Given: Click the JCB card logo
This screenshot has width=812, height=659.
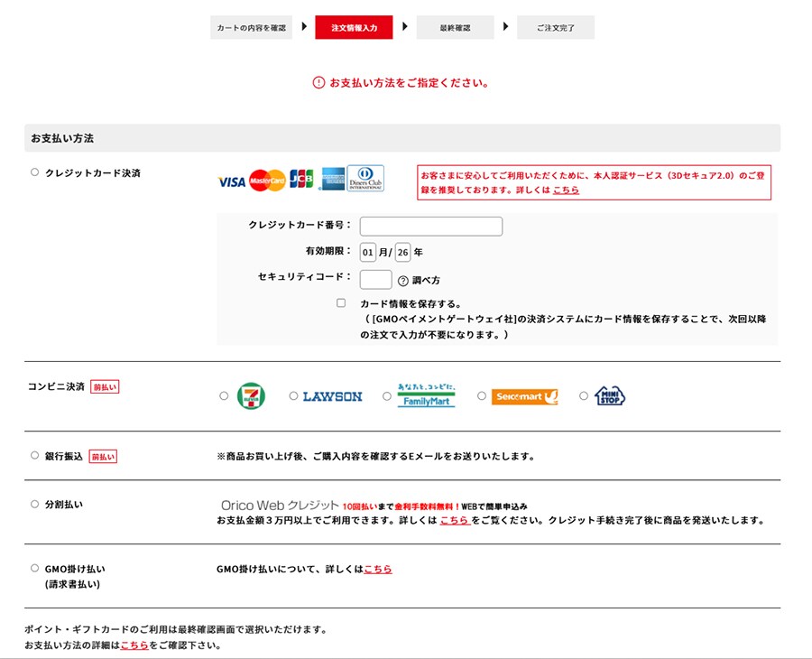Looking at the screenshot, I should tap(301, 179).
